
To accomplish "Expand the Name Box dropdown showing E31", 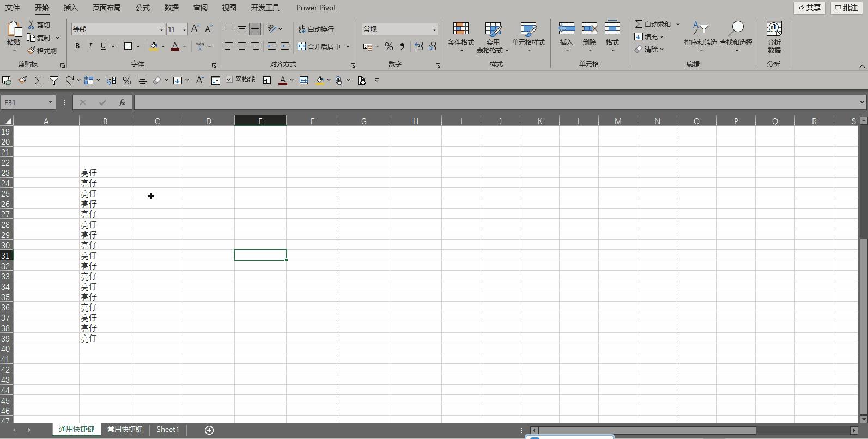I will [50, 102].
